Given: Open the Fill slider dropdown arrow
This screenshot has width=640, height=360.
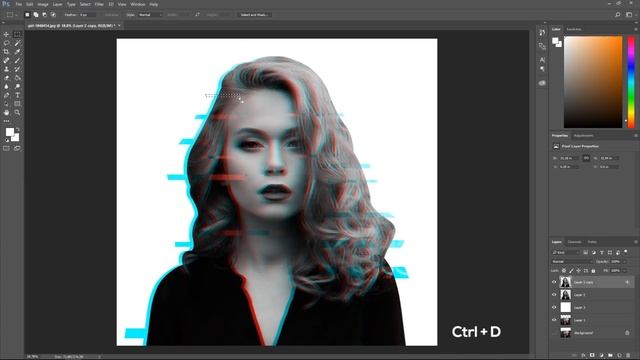Looking at the screenshot, I should click(624, 271).
